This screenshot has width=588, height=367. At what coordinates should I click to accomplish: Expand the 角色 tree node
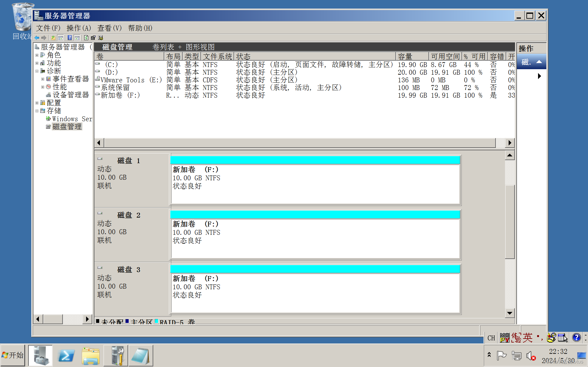click(x=37, y=55)
